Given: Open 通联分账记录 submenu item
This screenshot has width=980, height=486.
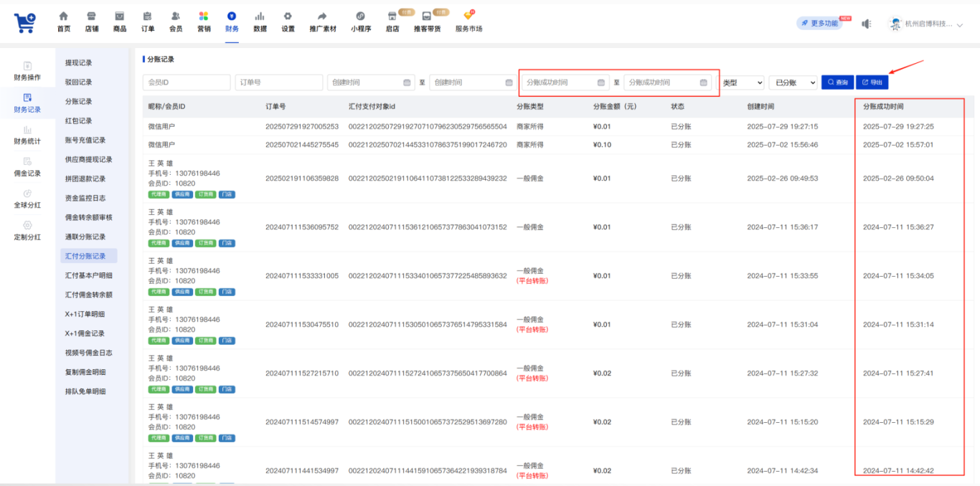Looking at the screenshot, I should click(x=85, y=237).
